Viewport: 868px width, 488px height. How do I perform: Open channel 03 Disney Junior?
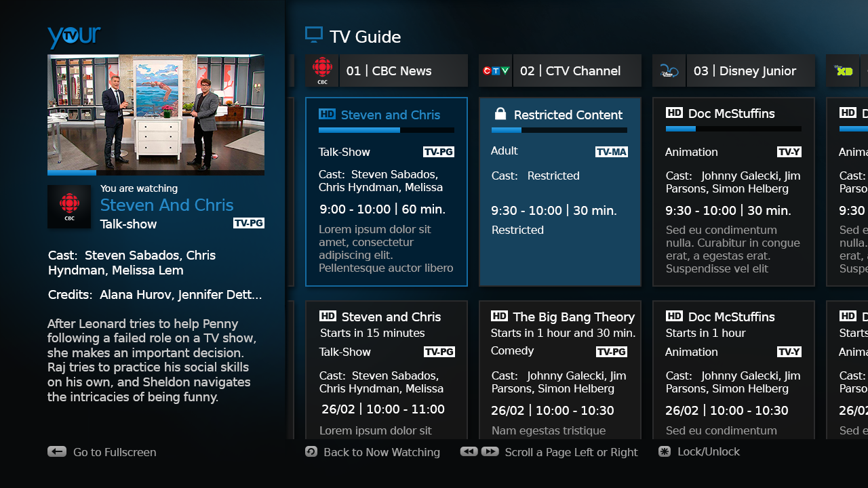point(734,70)
